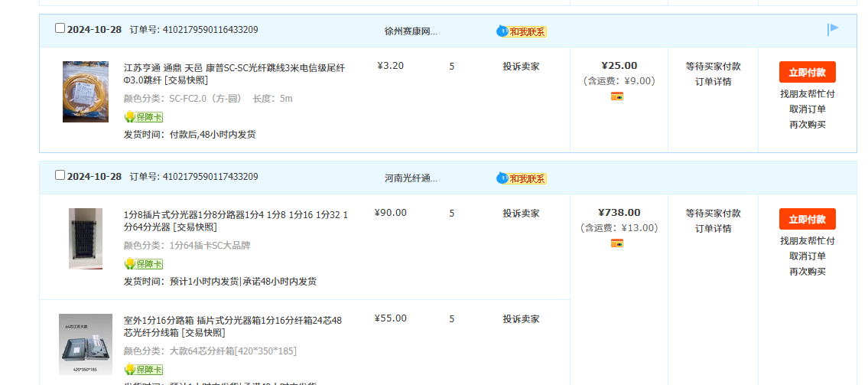Tick the checkbox for order 4102179590116433209
The image size is (868, 385).
click(x=60, y=28)
